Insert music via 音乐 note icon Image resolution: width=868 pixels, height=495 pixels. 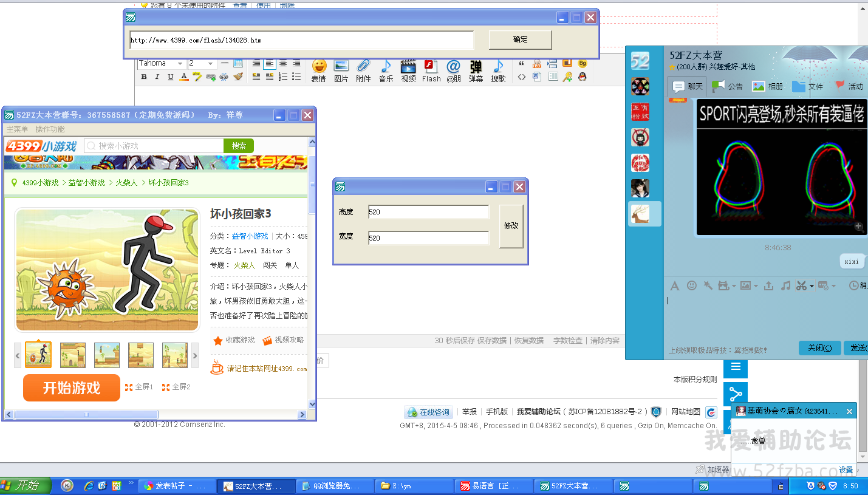[x=386, y=70]
